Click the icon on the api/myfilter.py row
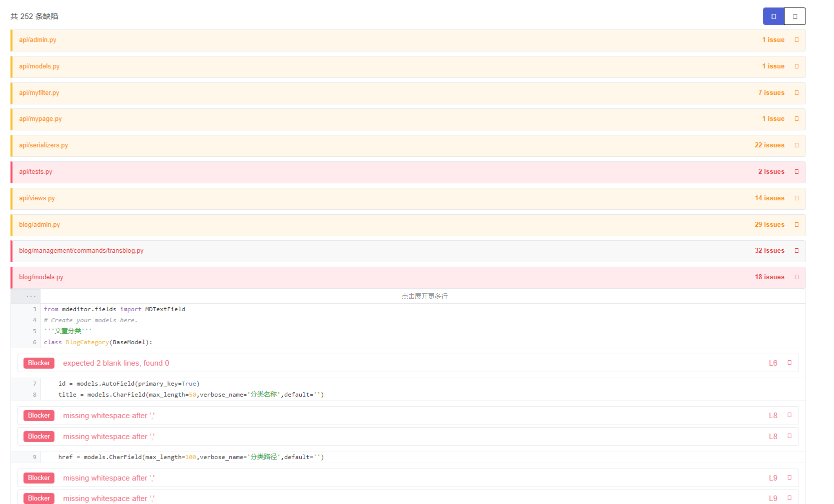 (797, 93)
